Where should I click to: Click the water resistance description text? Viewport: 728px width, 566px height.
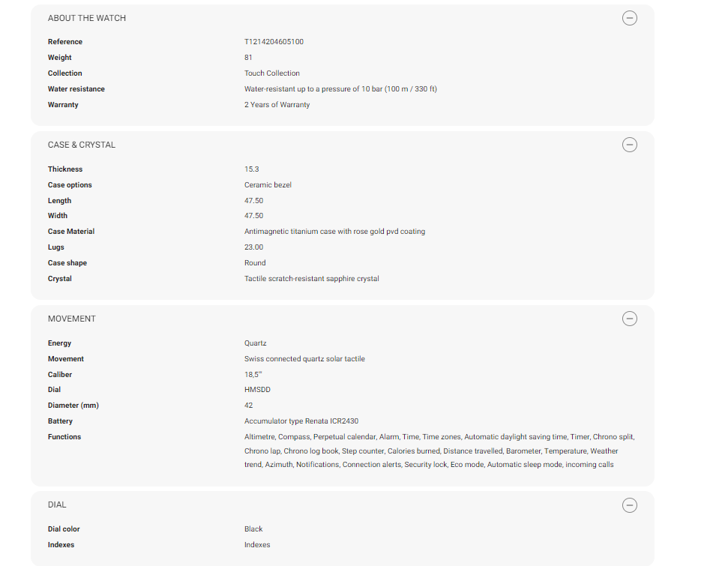tap(340, 89)
